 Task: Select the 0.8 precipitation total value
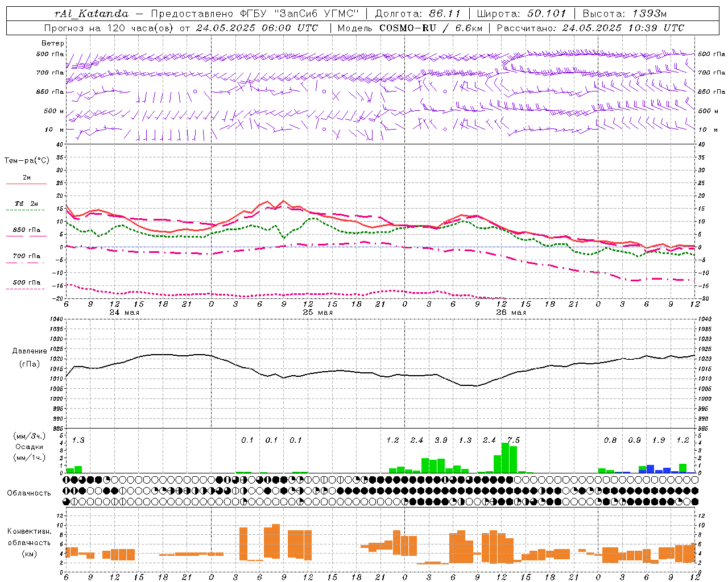pos(610,440)
